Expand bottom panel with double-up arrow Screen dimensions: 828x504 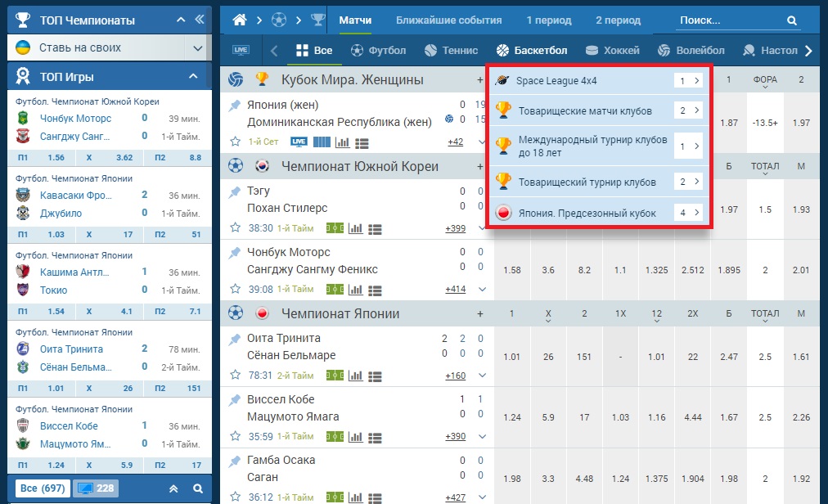(173, 488)
